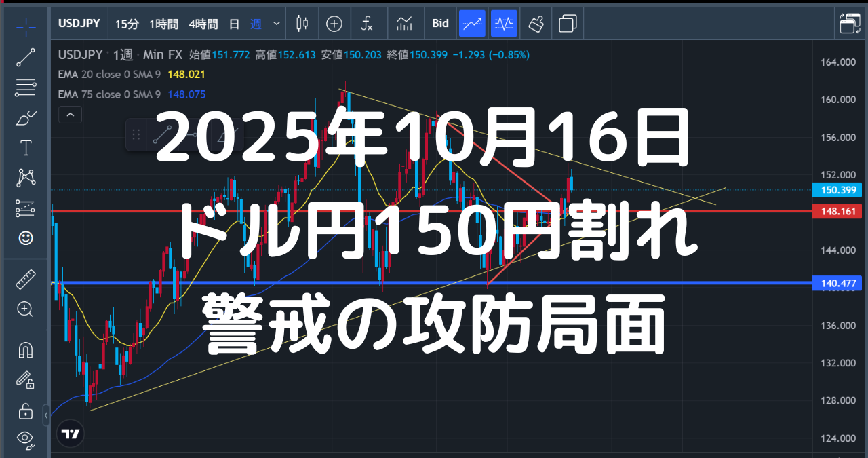Open the candlestick chart style selector
Image resolution: width=868 pixels, height=458 pixels.
point(302,24)
